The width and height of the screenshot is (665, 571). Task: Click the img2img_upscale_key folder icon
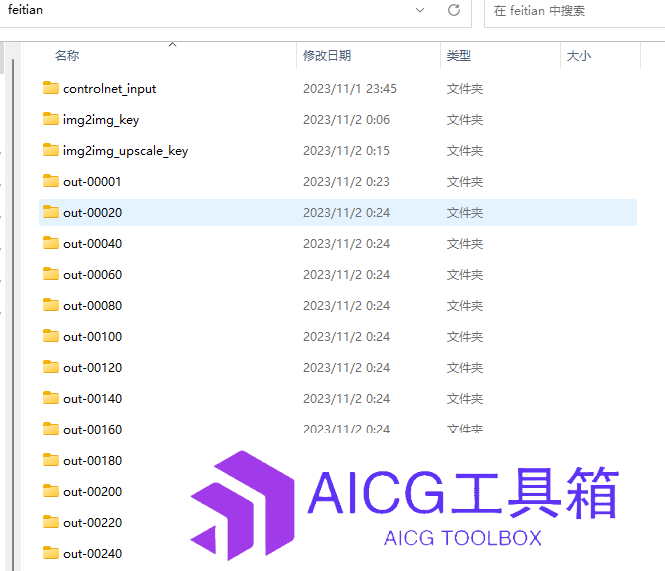[51, 150]
